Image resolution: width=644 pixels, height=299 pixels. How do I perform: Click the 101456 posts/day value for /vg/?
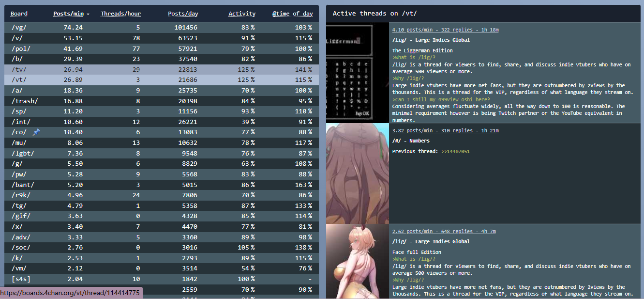(186, 28)
